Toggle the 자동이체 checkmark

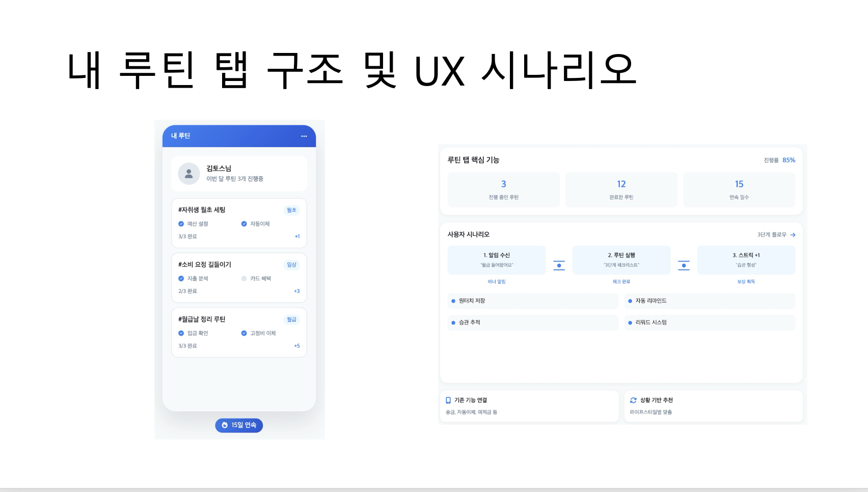pos(244,224)
